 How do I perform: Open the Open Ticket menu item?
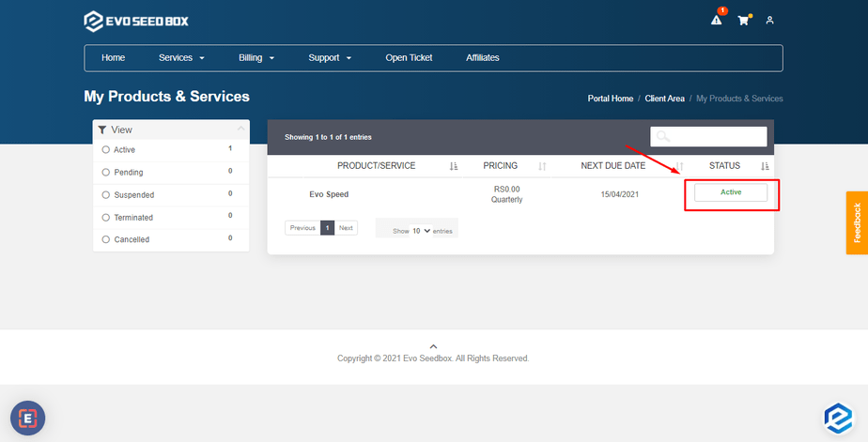409,57
